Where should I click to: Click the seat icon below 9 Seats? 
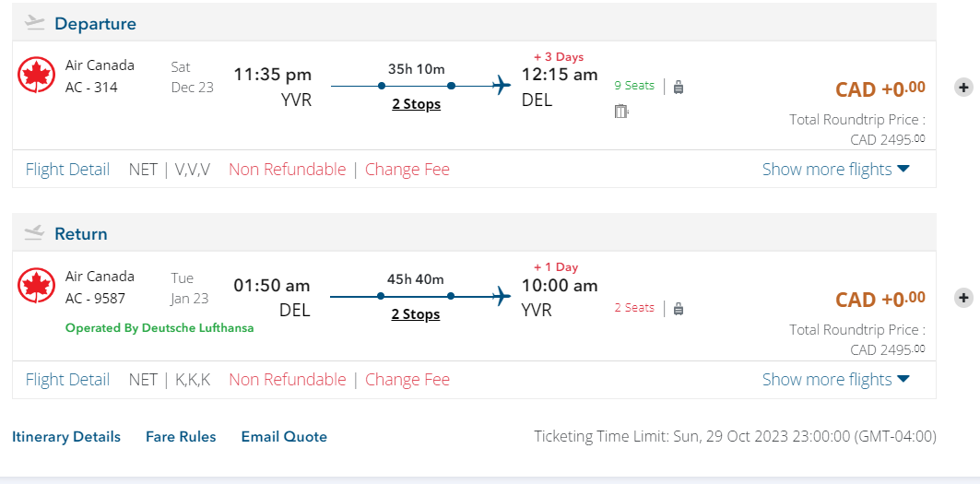(621, 112)
